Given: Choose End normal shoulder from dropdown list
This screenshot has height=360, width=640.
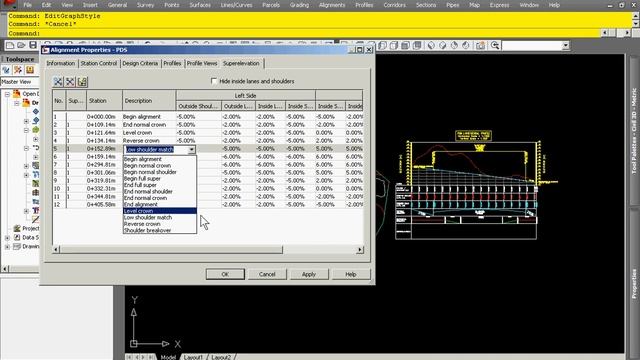Looking at the screenshot, I should (160, 191).
